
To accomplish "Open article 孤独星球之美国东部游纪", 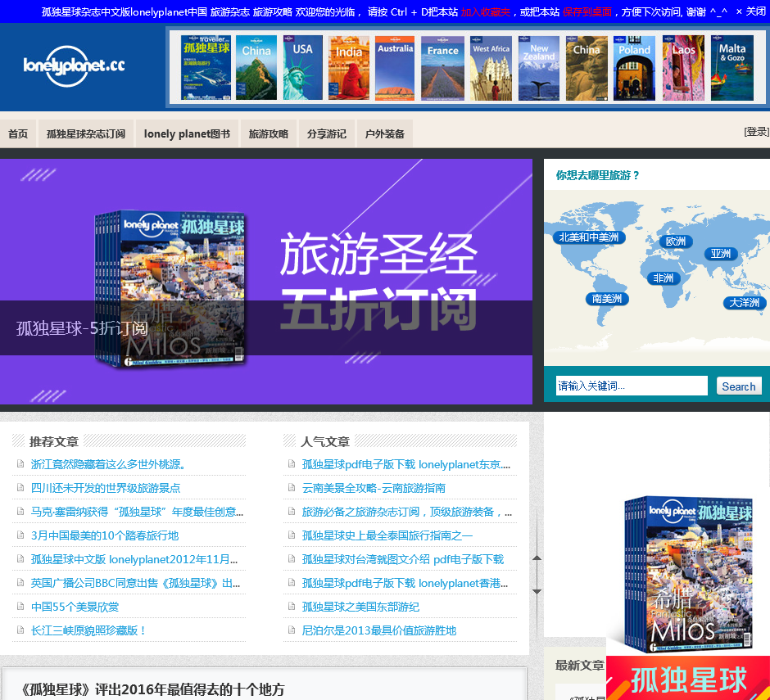I will click(360, 607).
